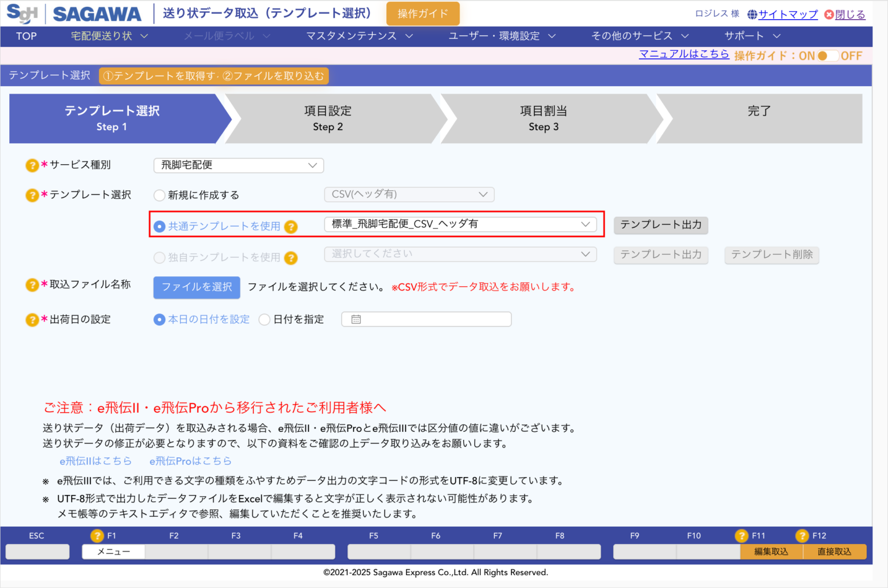
Task: Click the help icon next to F1 メニュー
Action: pyautogui.click(x=97, y=535)
